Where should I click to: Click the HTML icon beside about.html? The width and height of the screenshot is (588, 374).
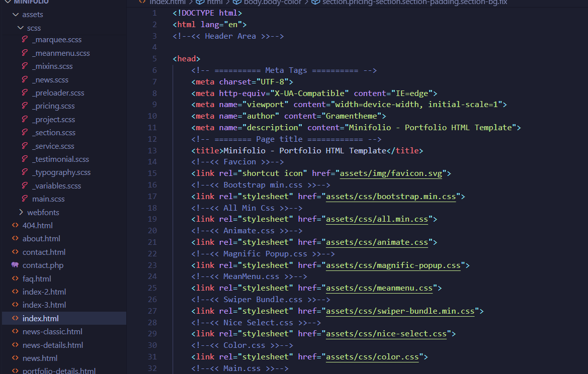(15, 238)
